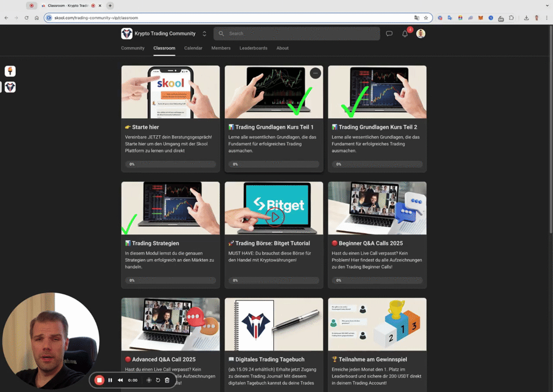Click the address bar URL
The image size is (553, 392).
point(96,18)
